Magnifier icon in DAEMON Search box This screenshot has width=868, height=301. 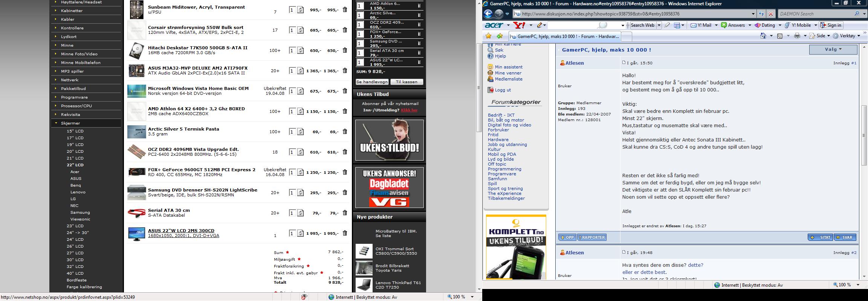(857, 14)
